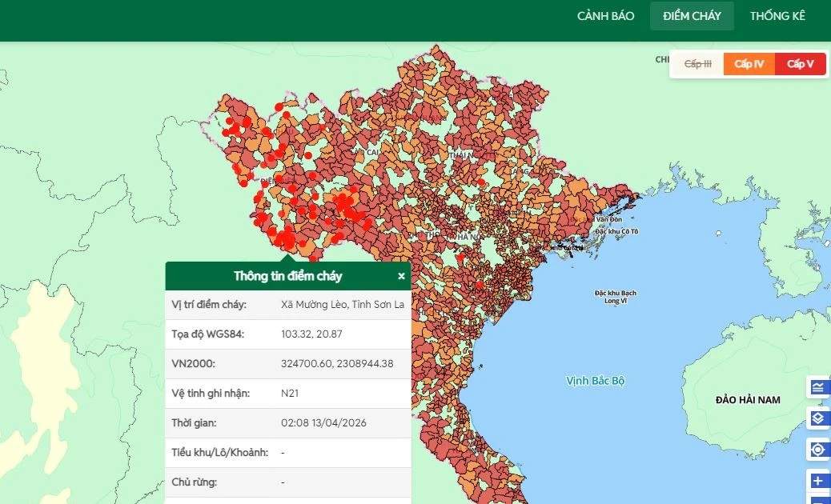Open the THỐNG KÊ tab
The image size is (831, 504).
[777, 16]
